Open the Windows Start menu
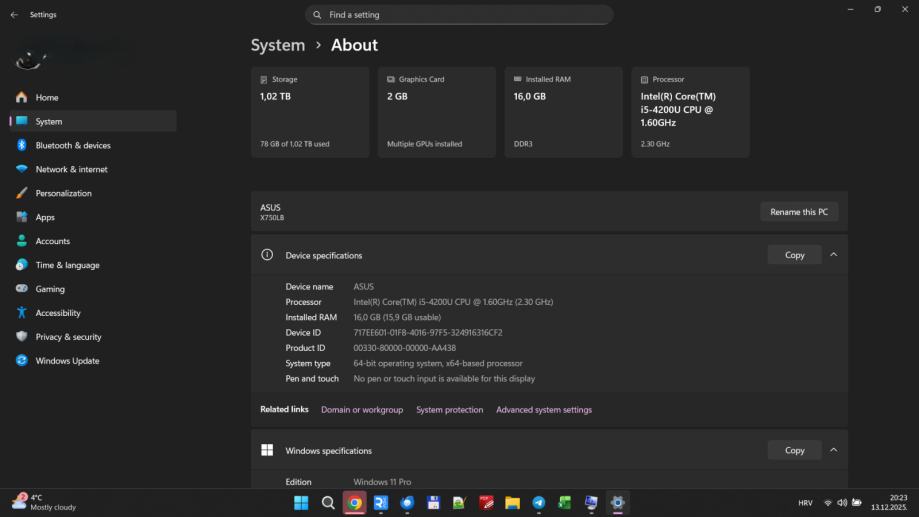Screen dimensions: 919x517 point(301,503)
